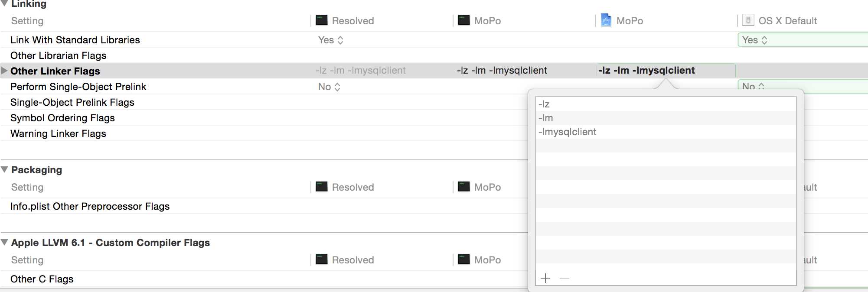868x292 pixels.
Task: Click the Resolved icon in Packaging section
Action: [322, 187]
